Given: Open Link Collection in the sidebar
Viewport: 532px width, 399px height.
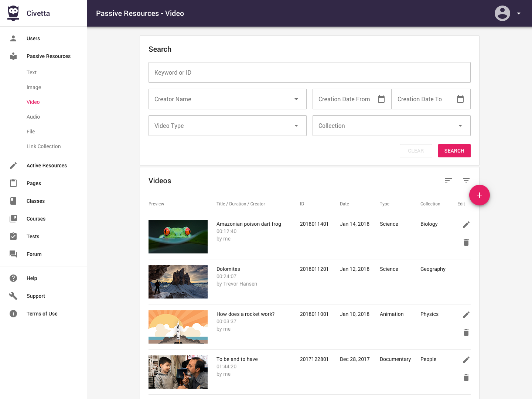Looking at the screenshot, I should (x=44, y=146).
